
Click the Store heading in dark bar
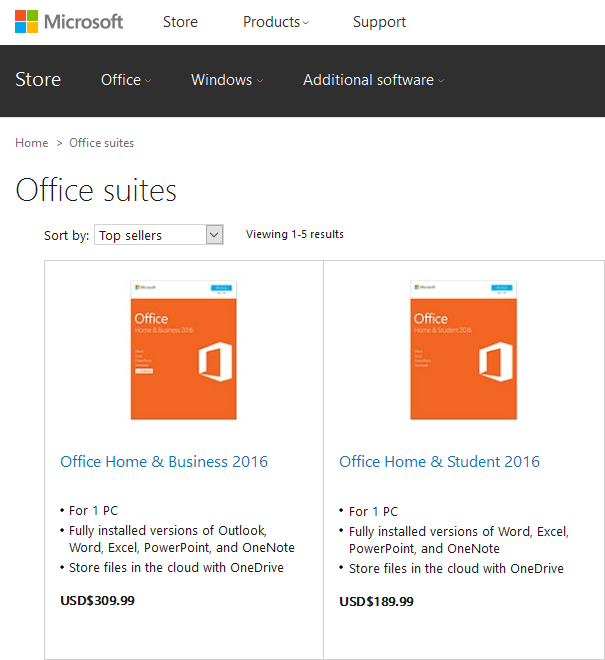(x=38, y=80)
